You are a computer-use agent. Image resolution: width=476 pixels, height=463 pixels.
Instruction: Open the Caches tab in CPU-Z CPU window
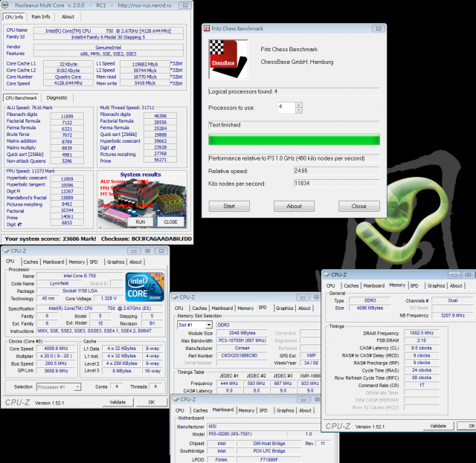point(30,262)
